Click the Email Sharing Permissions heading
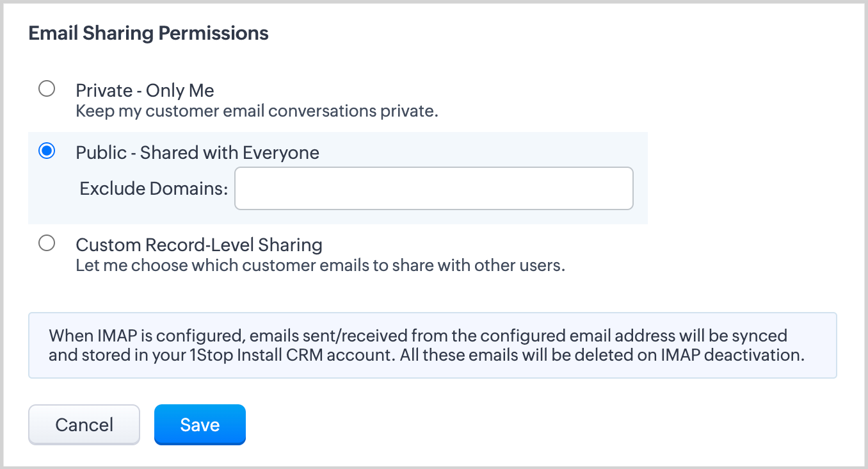The image size is (868, 469). (149, 33)
